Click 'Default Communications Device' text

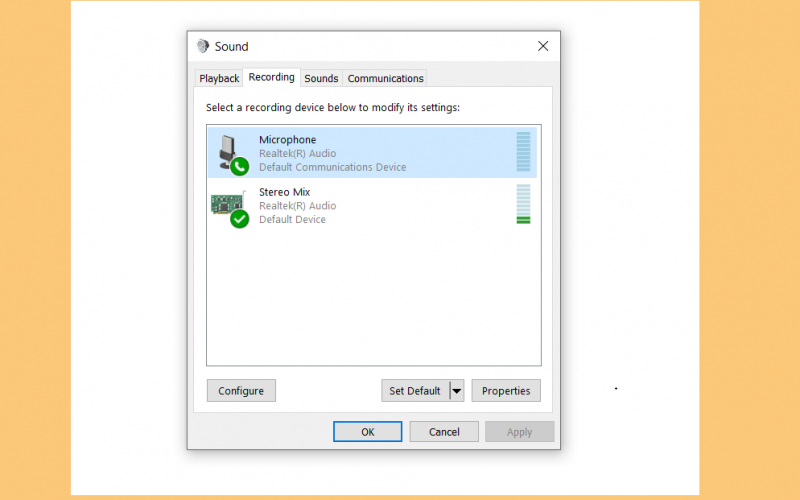point(333,167)
